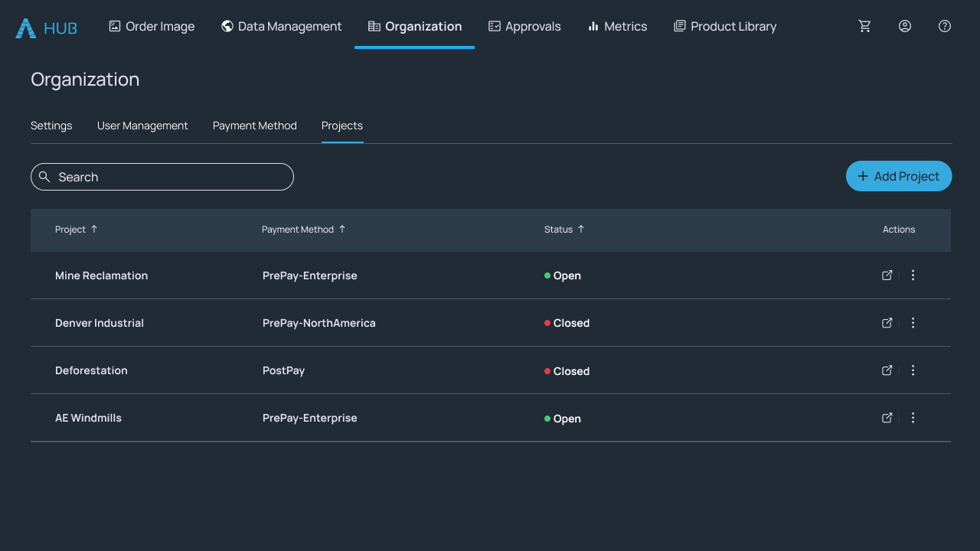Launch AE Windmills using external link icon
This screenshot has height=551, width=980.
coord(887,418)
